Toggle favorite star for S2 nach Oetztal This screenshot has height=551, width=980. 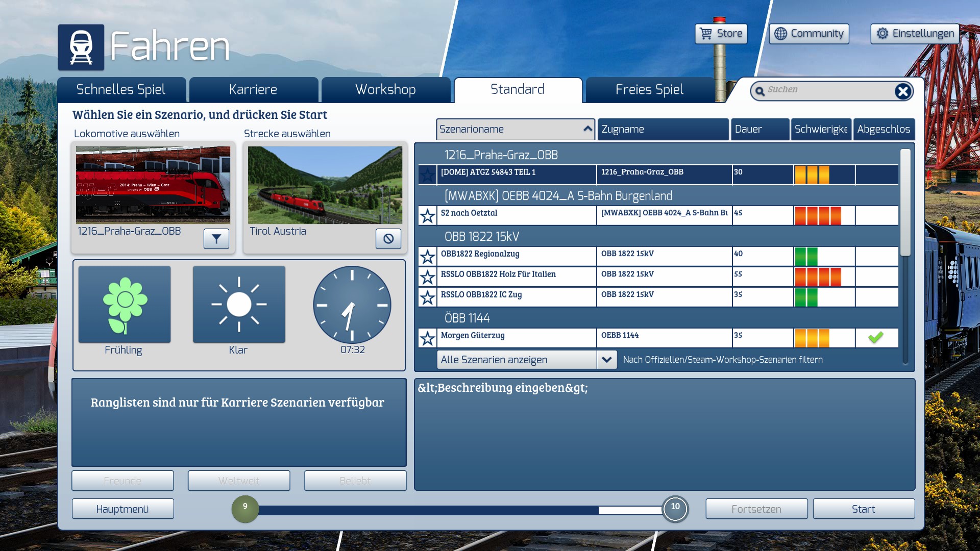tap(427, 216)
